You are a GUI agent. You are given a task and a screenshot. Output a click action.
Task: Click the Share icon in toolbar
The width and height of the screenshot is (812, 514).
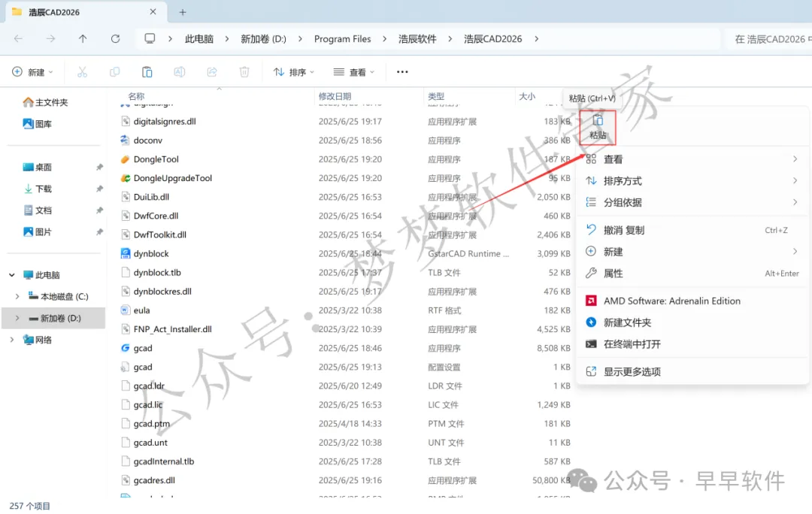pos(212,72)
